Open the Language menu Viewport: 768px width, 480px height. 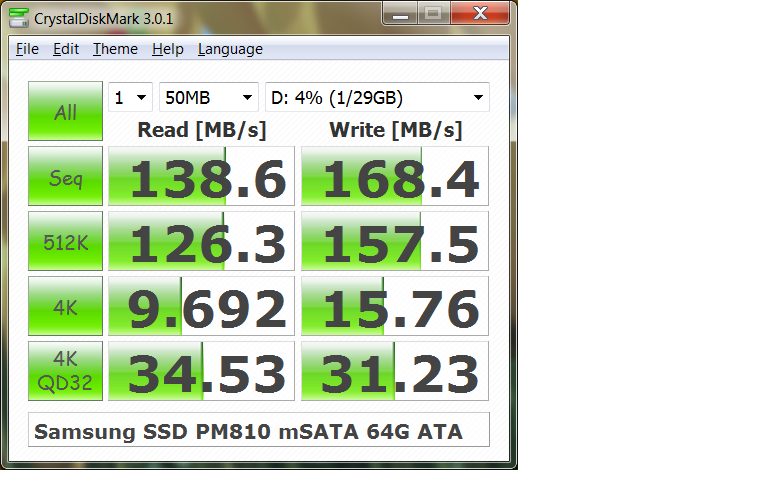pyautogui.click(x=230, y=49)
